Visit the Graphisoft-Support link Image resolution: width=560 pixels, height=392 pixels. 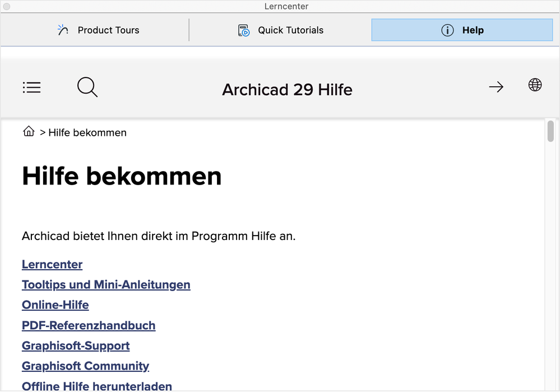76,345
